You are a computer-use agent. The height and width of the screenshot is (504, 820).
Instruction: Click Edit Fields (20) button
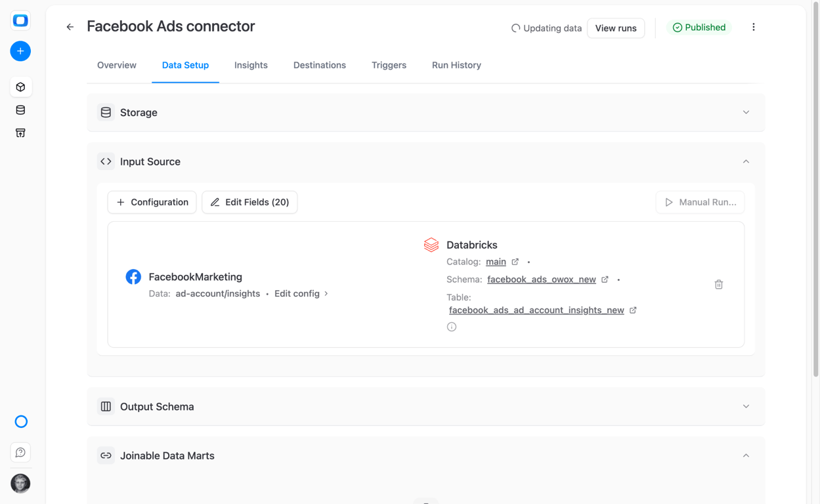249,202
